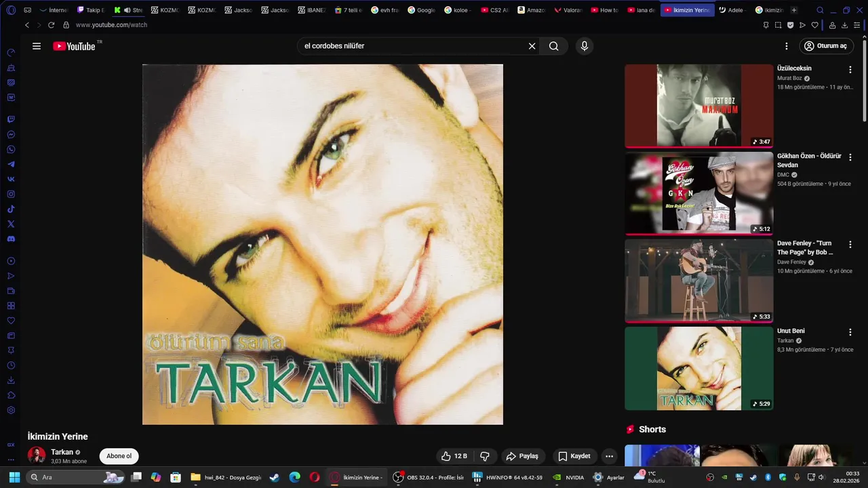Image resolution: width=868 pixels, height=488 pixels.
Task: Switch to the Valorant browser tab
Action: [568, 10]
